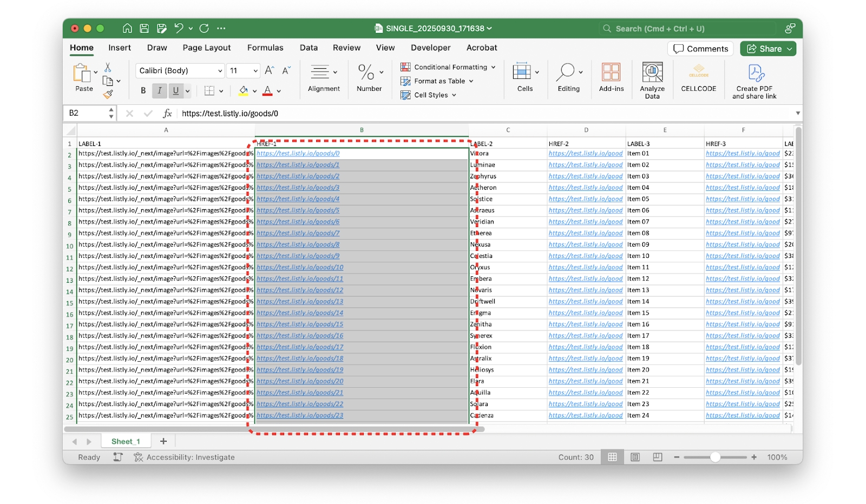Open the goods/5 hyperlink in column B
The height and width of the screenshot is (504, 866).
(298, 210)
